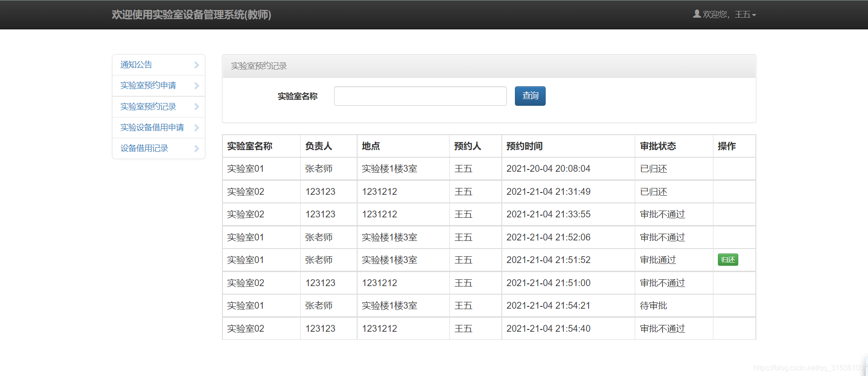Select the time 2021-21-04 21:51:00
Viewport: 868px width, 376px height.
coord(548,283)
